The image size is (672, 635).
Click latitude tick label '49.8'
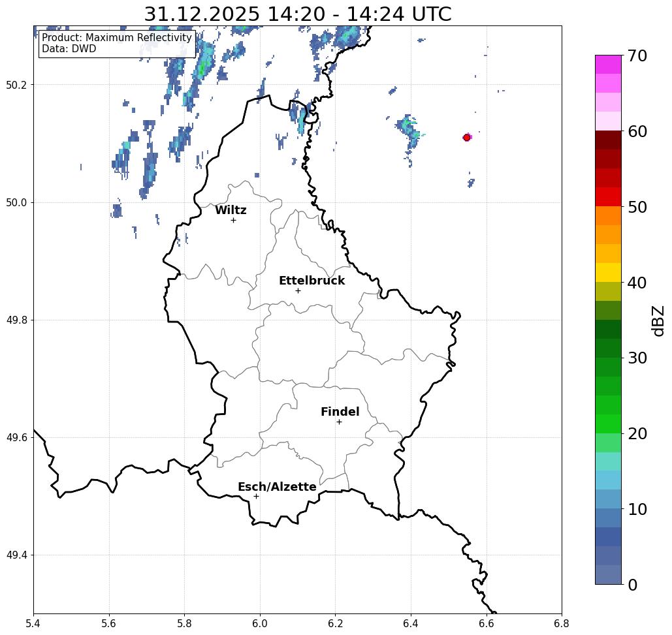point(16,320)
